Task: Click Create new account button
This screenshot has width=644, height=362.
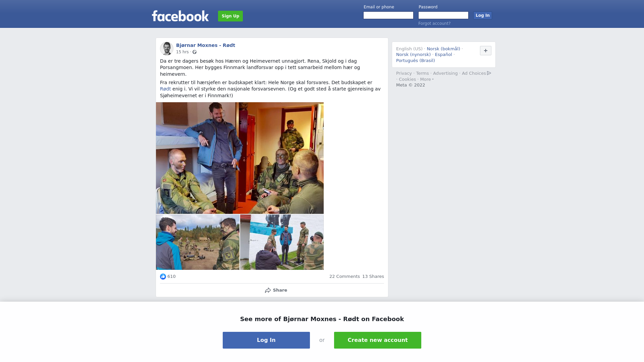Action: (378, 340)
